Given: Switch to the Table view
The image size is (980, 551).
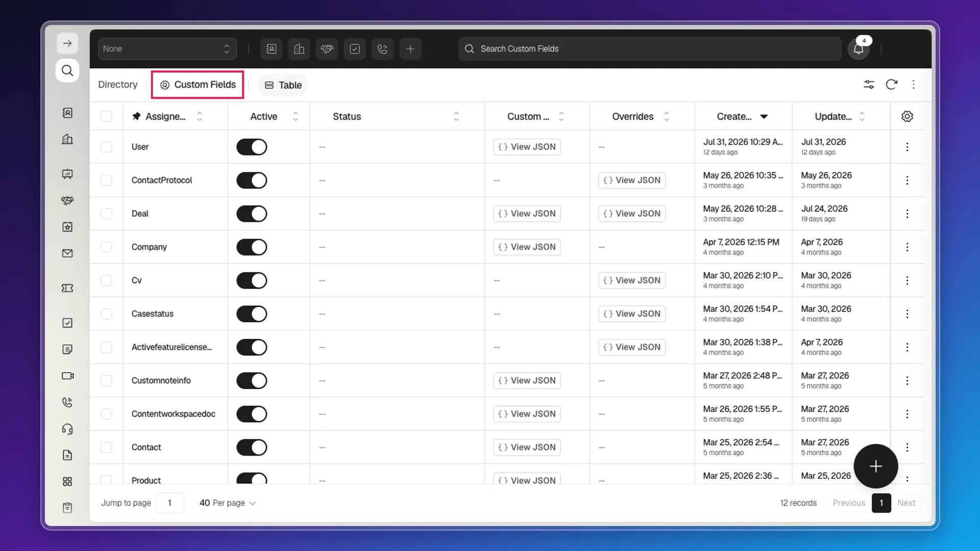Looking at the screenshot, I should (x=283, y=85).
